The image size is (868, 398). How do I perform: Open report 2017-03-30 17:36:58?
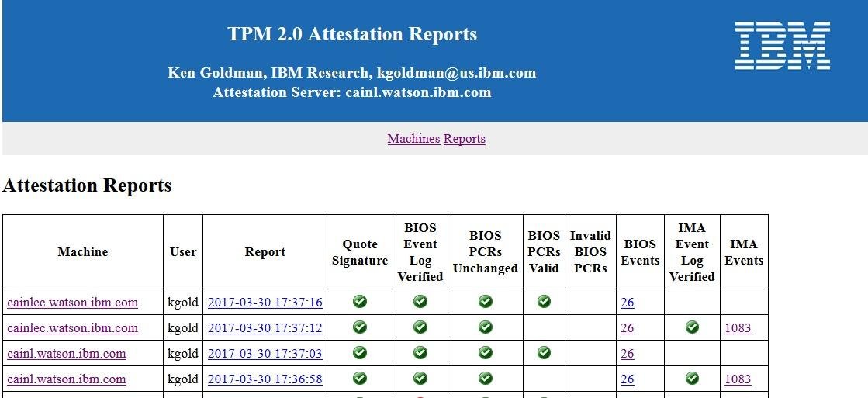pos(265,379)
